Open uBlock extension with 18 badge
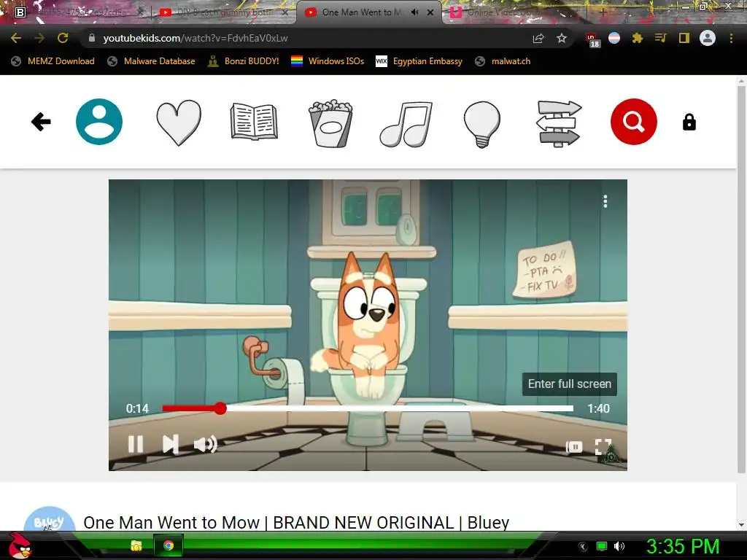 pyautogui.click(x=592, y=39)
